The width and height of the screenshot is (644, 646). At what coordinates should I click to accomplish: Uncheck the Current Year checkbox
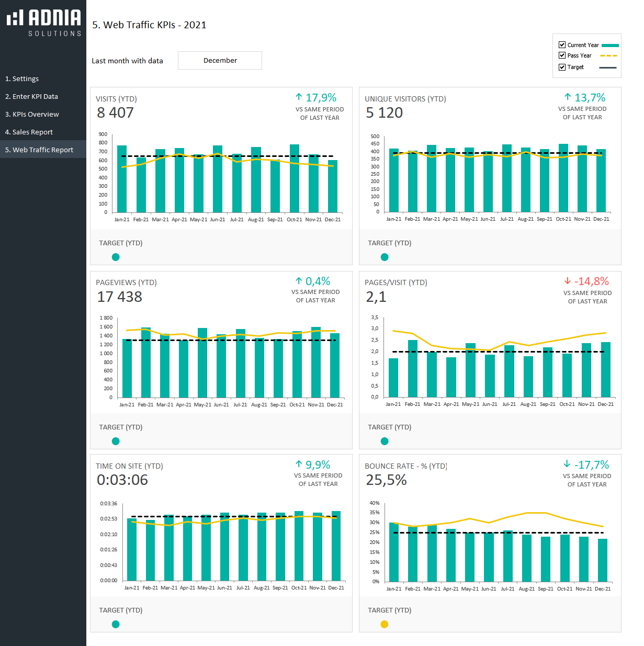pos(562,45)
